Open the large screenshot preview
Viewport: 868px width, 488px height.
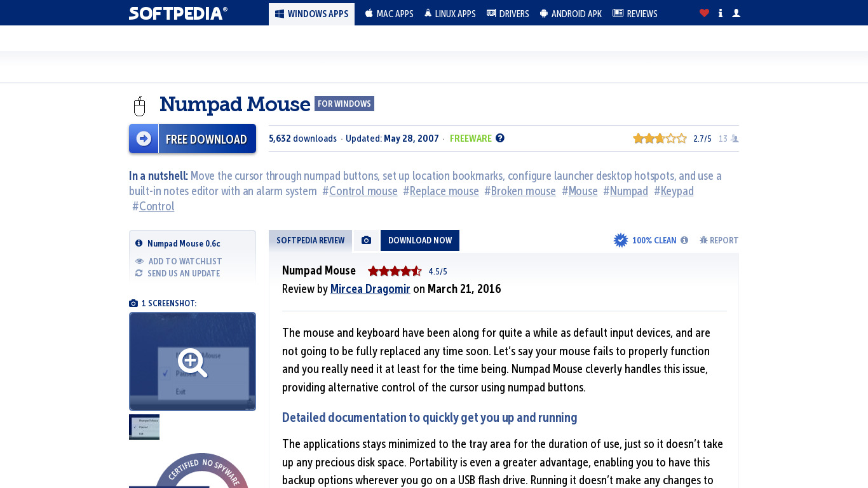193,362
